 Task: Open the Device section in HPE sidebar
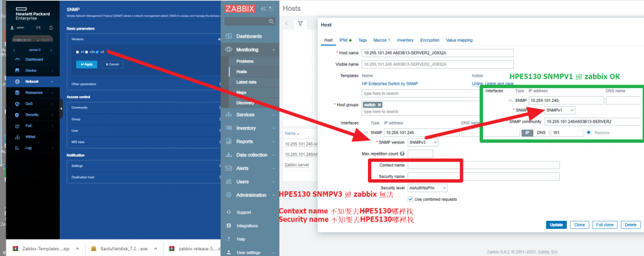tap(31, 70)
